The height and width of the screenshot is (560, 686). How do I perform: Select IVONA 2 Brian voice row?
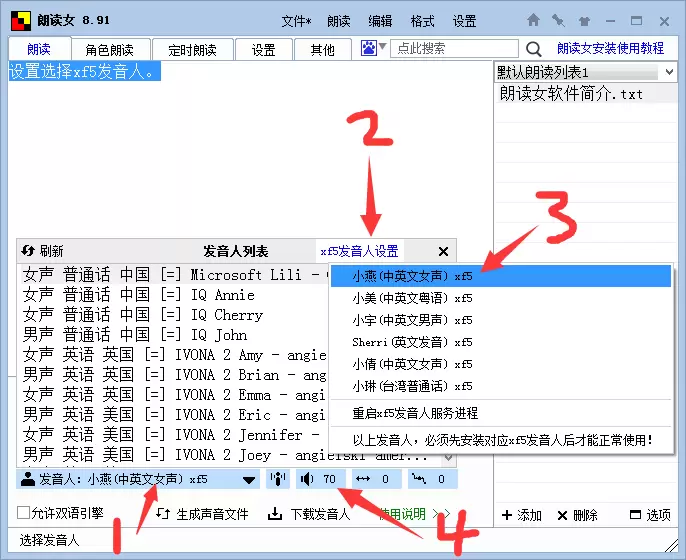click(x=175, y=375)
